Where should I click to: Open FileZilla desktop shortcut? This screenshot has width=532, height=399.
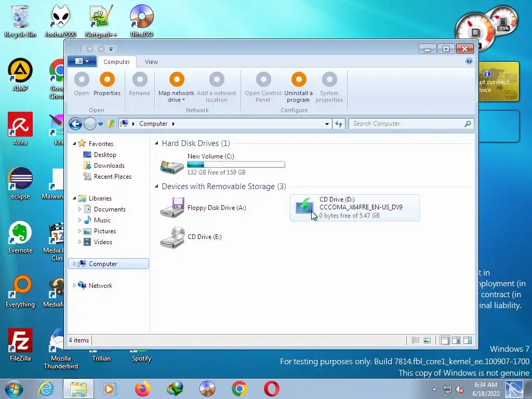pos(20,345)
